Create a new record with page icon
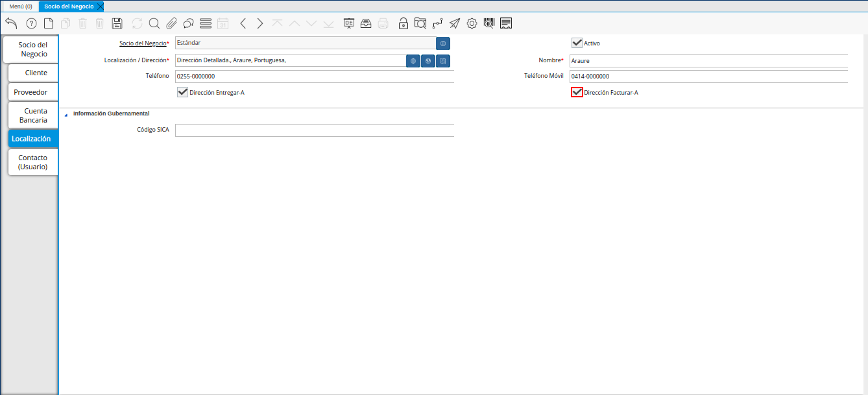 (49, 23)
